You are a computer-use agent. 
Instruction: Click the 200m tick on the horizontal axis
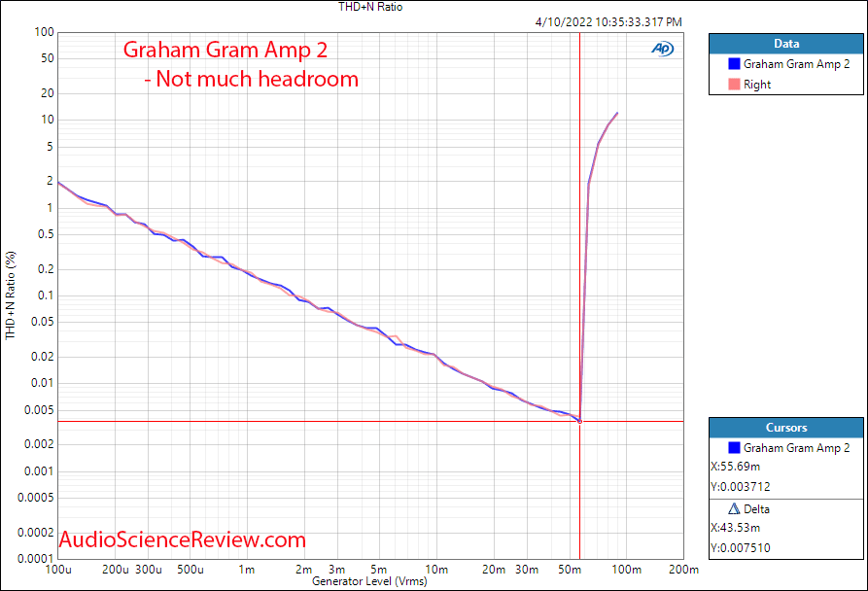tap(683, 570)
